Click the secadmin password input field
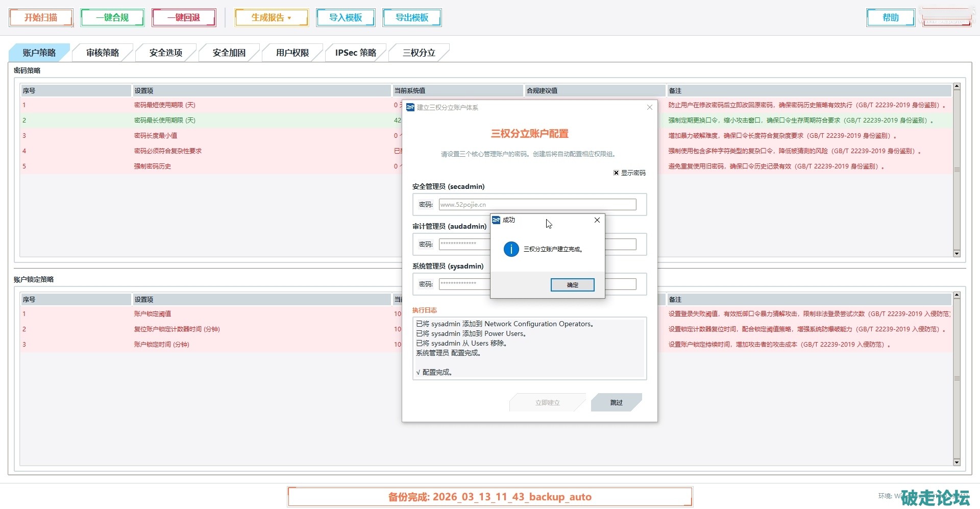The width and height of the screenshot is (980, 509). click(537, 205)
